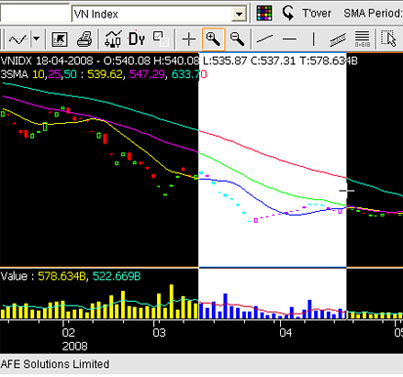The width and height of the screenshot is (403, 377).
Task: Print the chart with printer icon
Action: pos(85,39)
